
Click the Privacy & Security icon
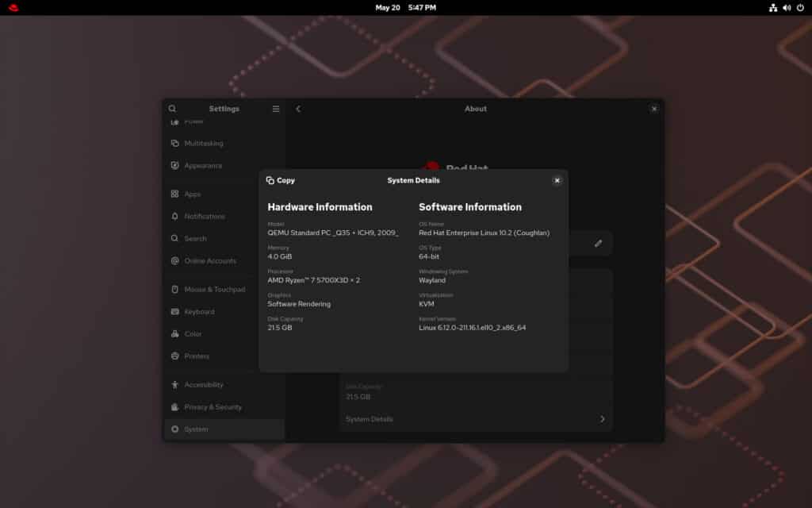coord(175,407)
